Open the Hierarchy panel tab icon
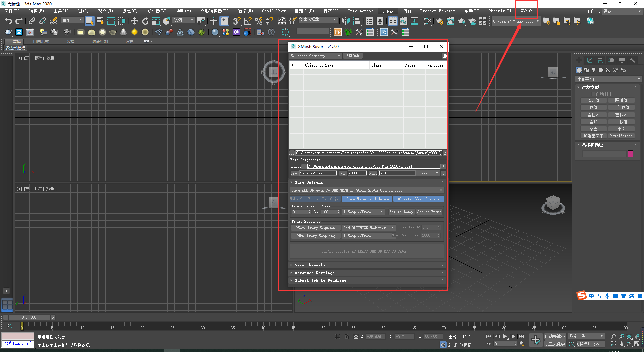Image resolution: width=644 pixels, height=352 pixels. pos(600,60)
